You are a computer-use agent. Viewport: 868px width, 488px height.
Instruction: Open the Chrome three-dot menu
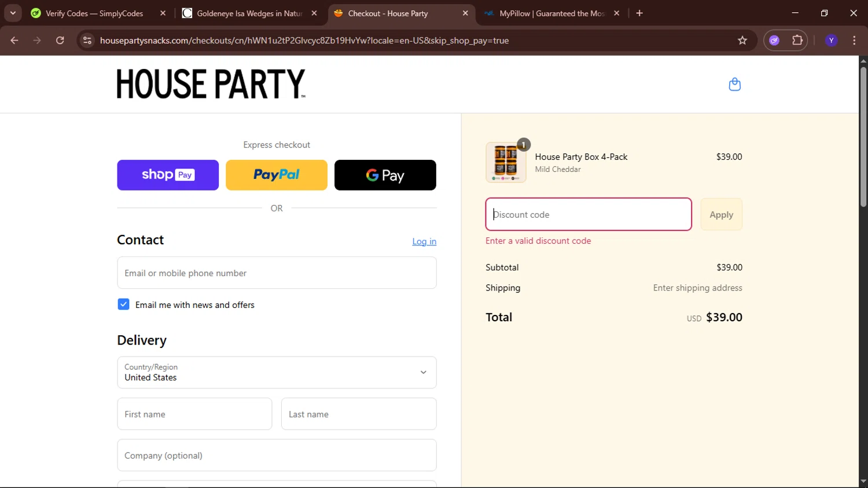click(854, 41)
